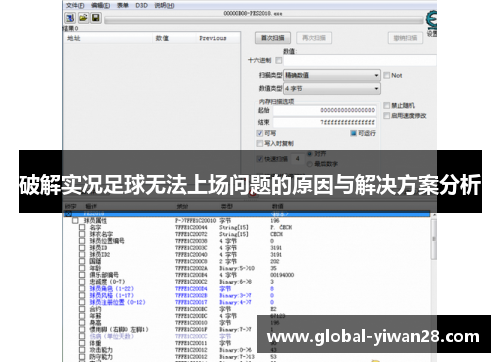Click the 数值 scan value input field

[x=360, y=60]
